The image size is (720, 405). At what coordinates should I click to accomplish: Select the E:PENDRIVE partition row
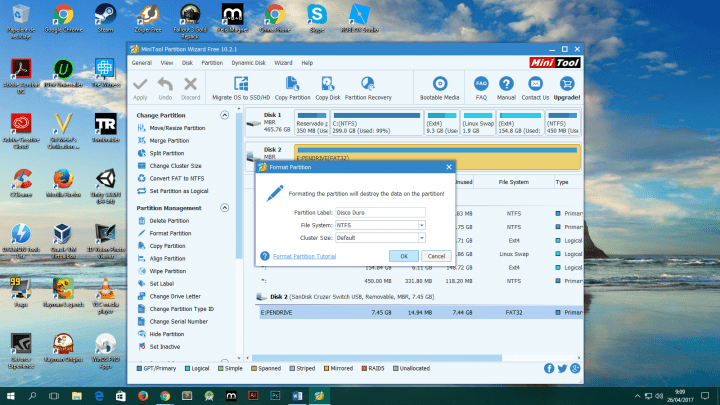421,313
